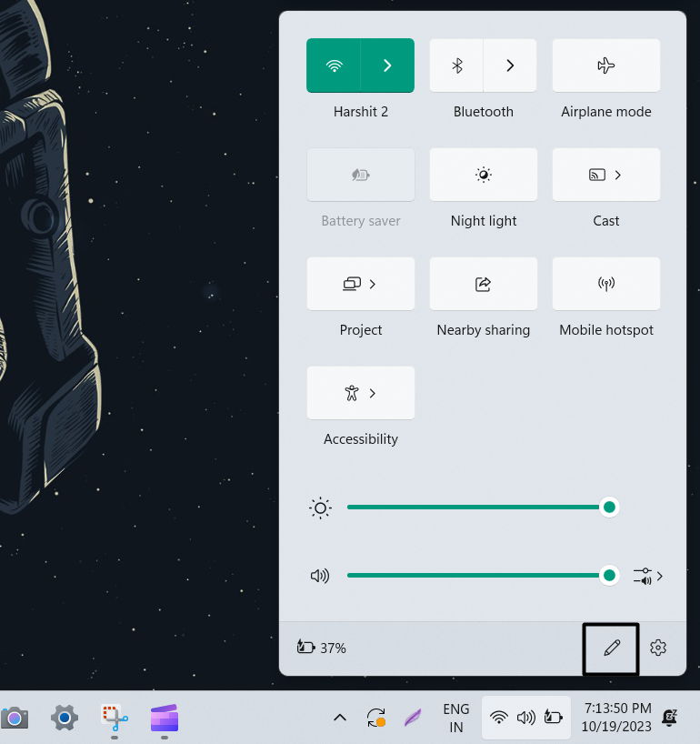This screenshot has width=700, height=744.
Task: Click the purple feather tray icon
Action: tap(413, 718)
